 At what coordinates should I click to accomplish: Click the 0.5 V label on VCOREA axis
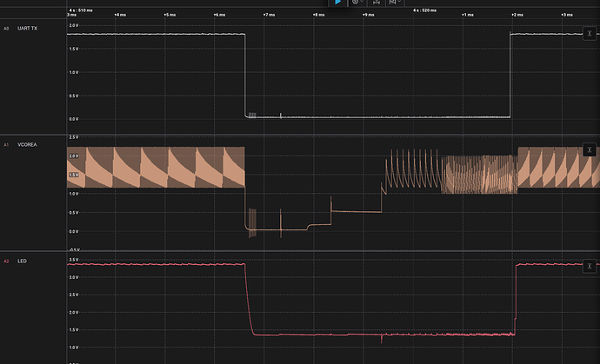[73, 213]
